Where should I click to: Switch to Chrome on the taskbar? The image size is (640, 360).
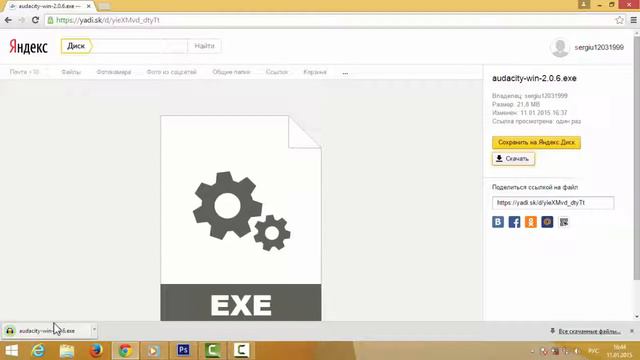click(x=125, y=351)
